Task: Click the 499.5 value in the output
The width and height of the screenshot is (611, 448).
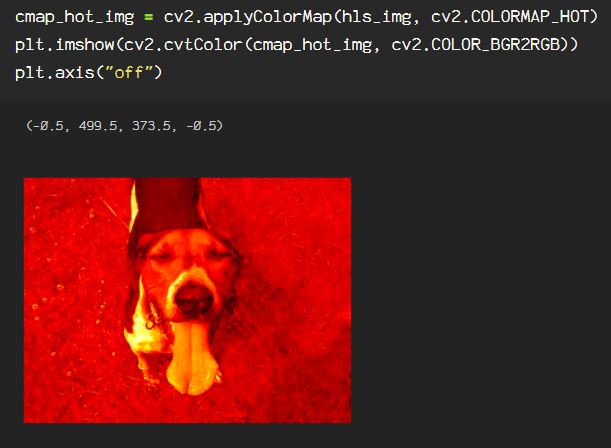Action: pyautogui.click(x=98, y=126)
